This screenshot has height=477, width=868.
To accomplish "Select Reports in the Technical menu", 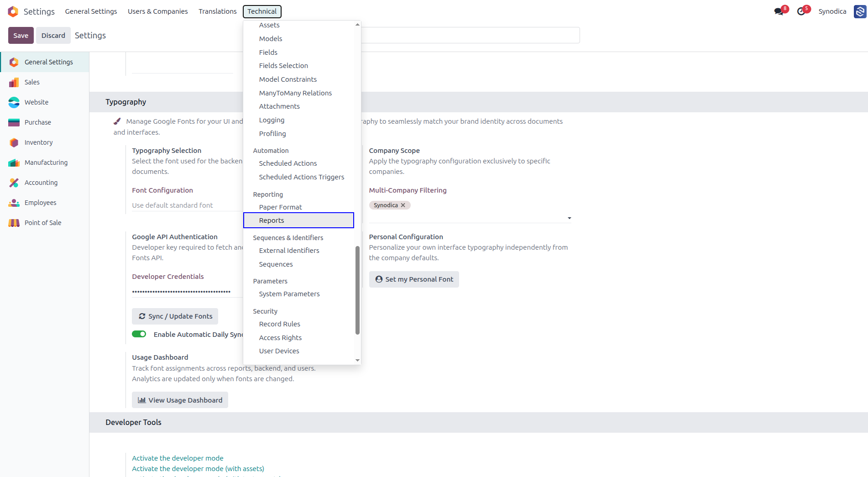I will click(x=298, y=220).
